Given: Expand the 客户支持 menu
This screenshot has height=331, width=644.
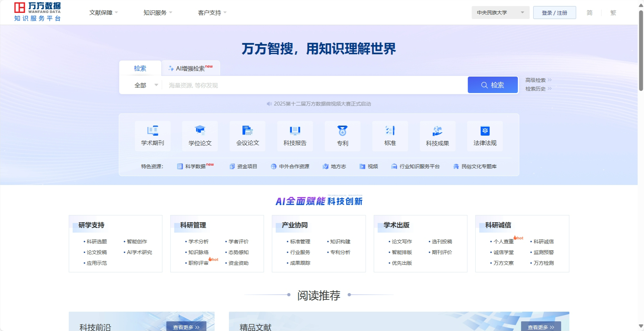Looking at the screenshot, I should pyautogui.click(x=212, y=13).
